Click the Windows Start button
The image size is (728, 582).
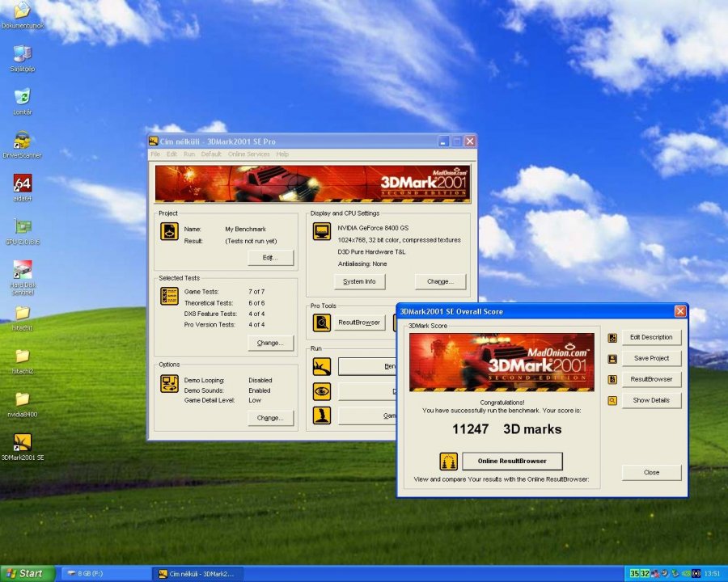[28, 574]
